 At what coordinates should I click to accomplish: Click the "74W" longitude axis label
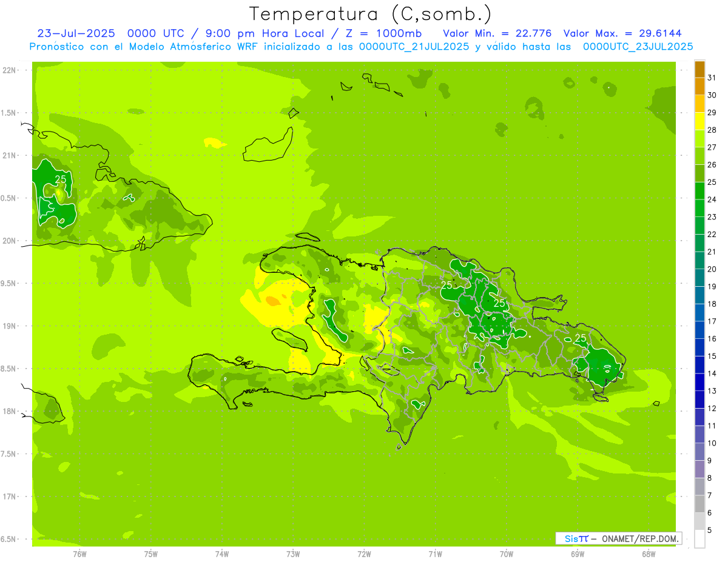tap(222, 554)
